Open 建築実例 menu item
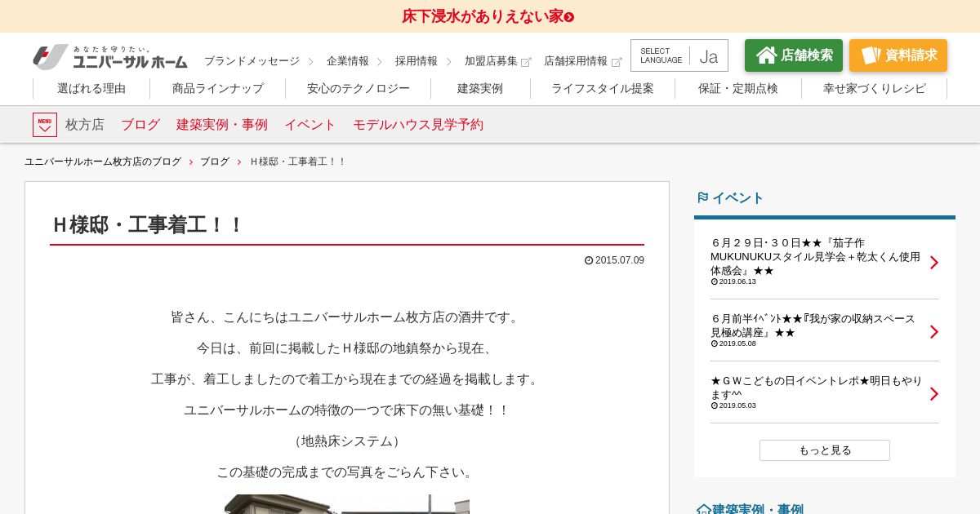 tap(480, 88)
